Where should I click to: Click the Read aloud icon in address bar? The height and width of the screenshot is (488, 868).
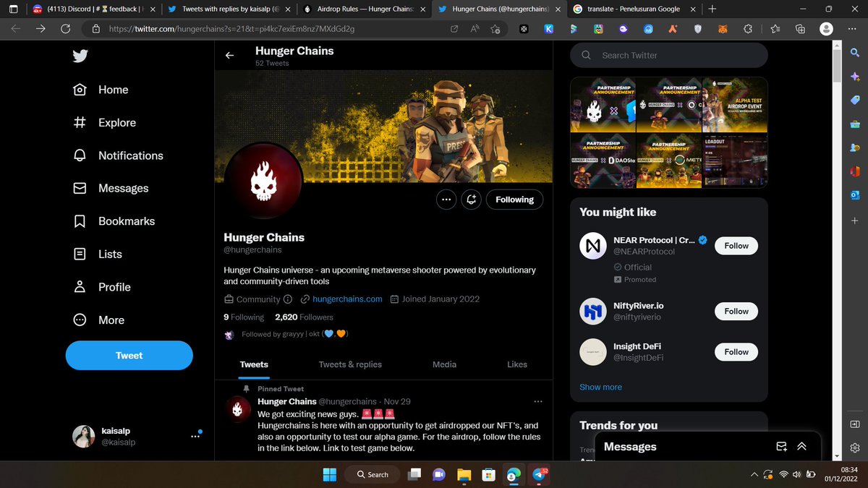[x=475, y=29]
